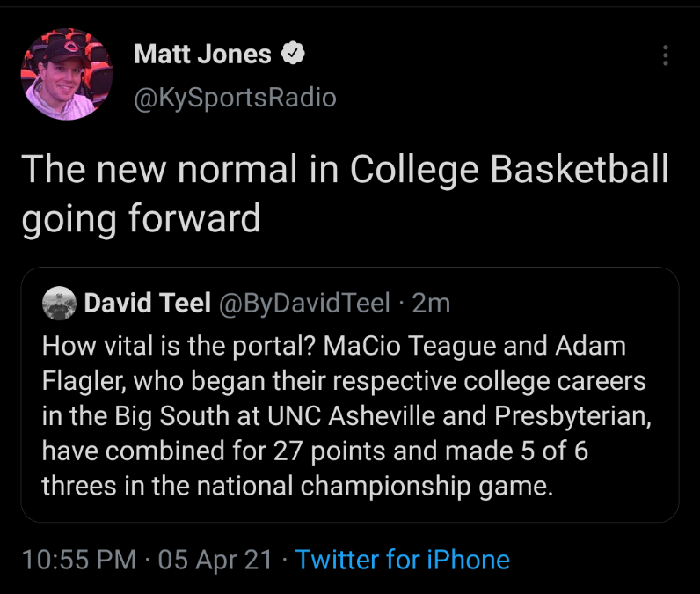Click Matt Jones's profile avatar

[66, 74]
